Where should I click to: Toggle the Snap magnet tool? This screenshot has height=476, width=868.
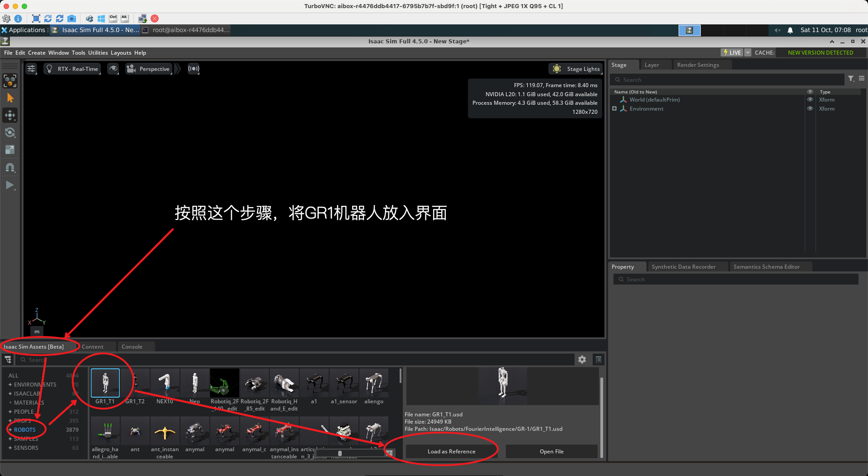click(10, 168)
